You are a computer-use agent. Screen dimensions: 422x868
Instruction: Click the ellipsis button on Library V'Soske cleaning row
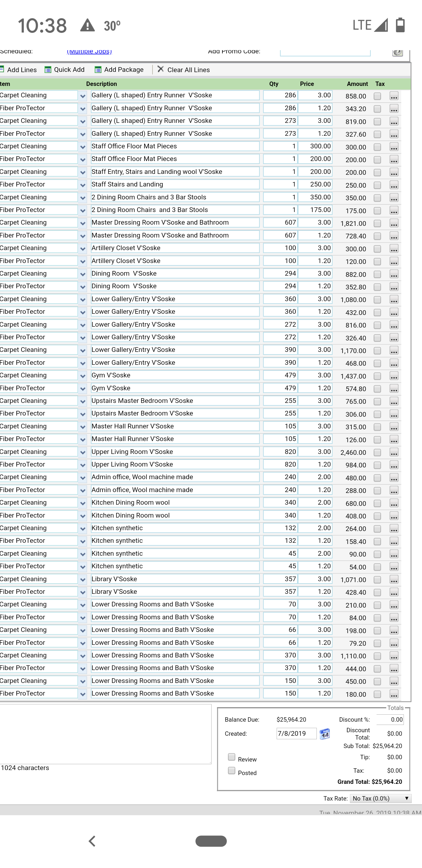tap(394, 579)
